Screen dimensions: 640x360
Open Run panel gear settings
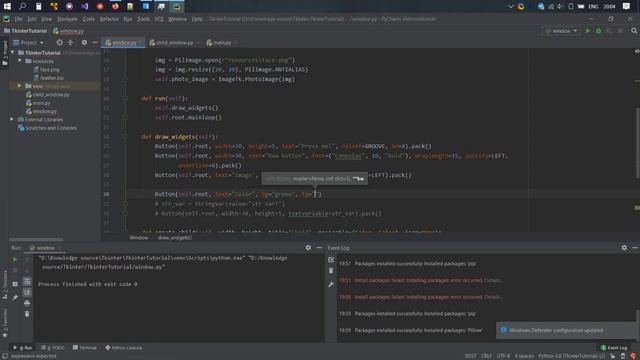click(x=308, y=248)
